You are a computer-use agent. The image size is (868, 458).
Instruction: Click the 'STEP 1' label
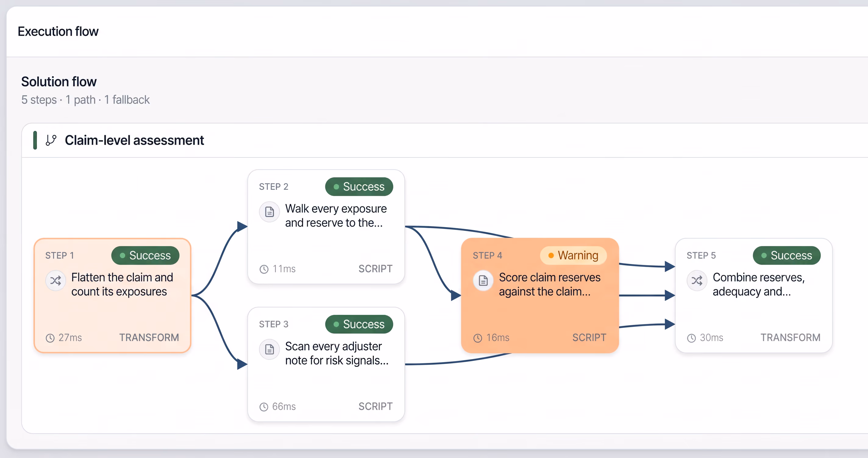coord(60,255)
